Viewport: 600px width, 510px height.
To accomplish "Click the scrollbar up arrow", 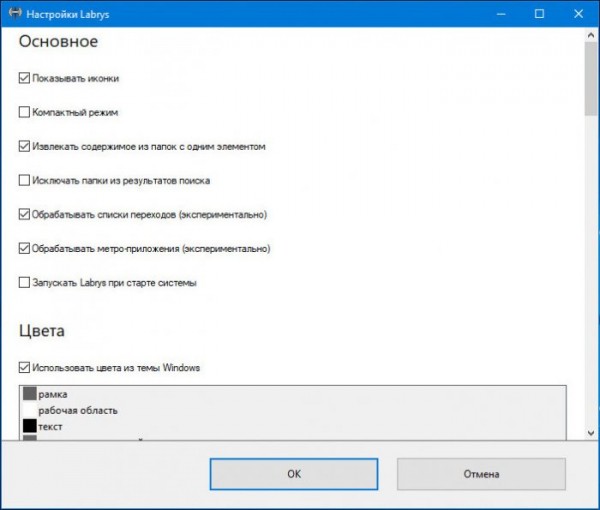I will (591, 35).
